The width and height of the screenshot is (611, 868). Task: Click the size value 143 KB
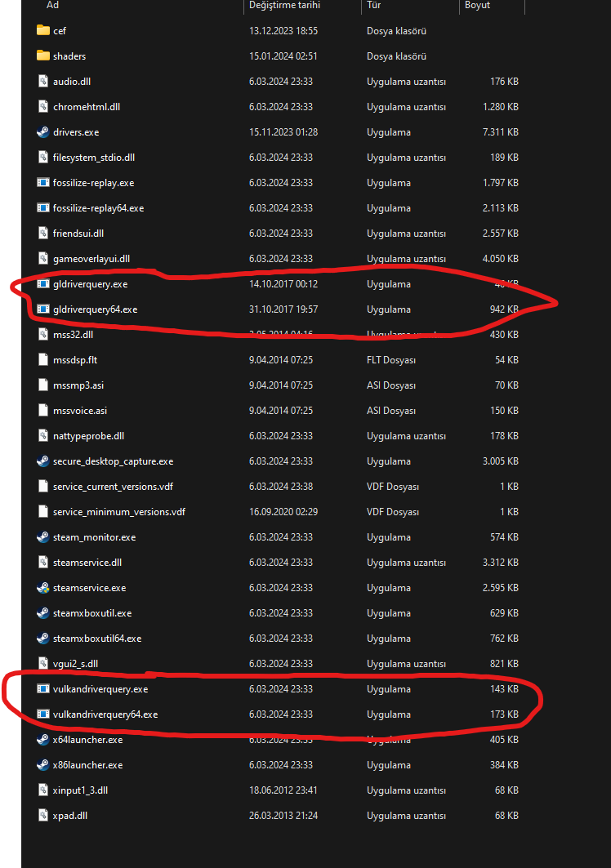(x=504, y=689)
